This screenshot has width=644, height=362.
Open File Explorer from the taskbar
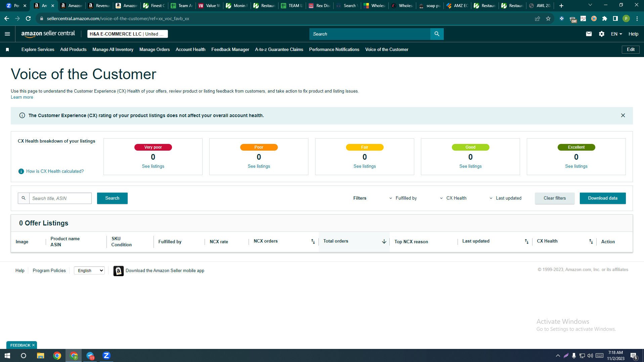coord(41,356)
